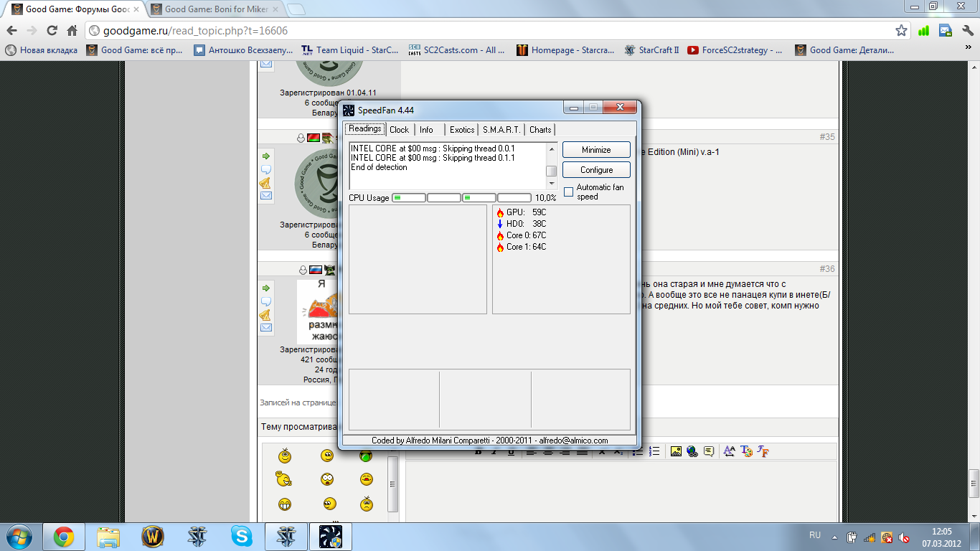Click the HD0 blue down-arrow icon

[500, 224]
